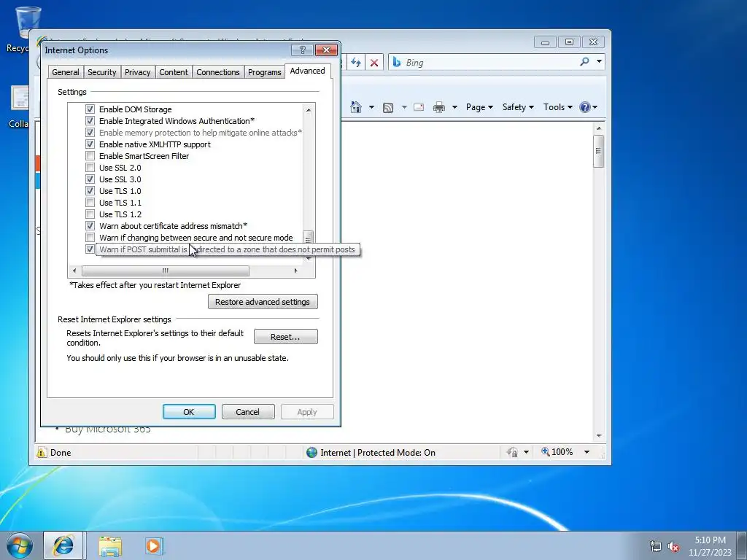This screenshot has width=747, height=560.
Task: Click the red Stop X icon
Action: click(374, 63)
